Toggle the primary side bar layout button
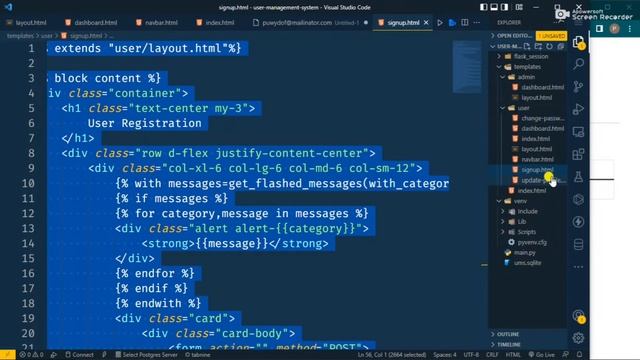The image size is (640, 360). click(x=484, y=7)
